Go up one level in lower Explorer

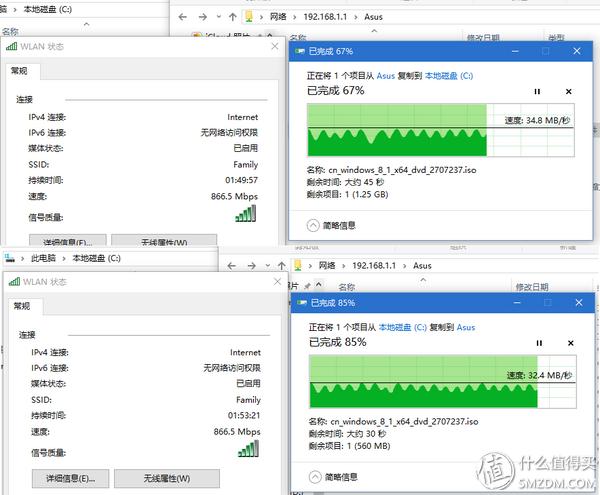click(282, 266)
